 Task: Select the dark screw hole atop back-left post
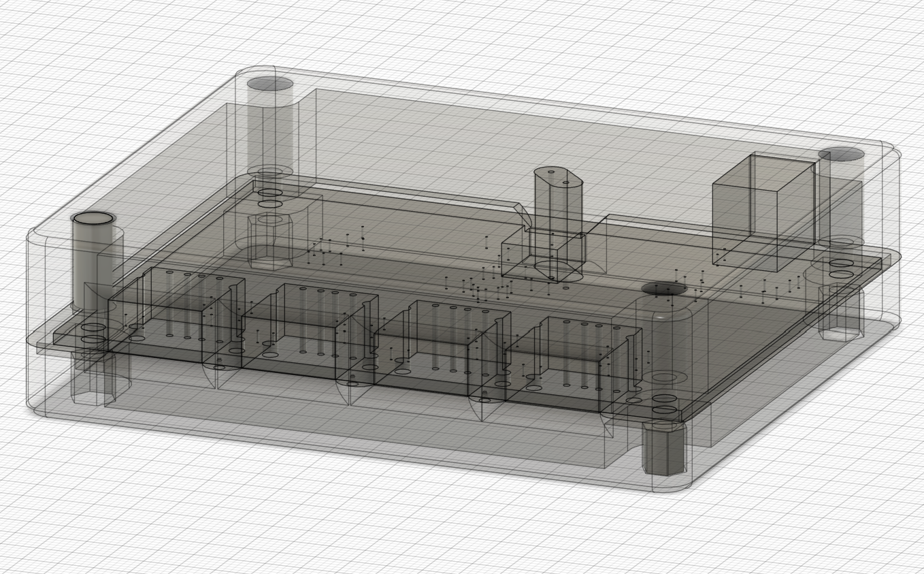click(x=270, y=84)
